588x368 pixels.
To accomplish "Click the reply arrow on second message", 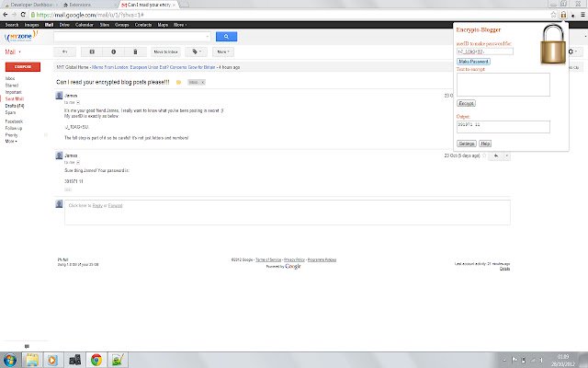I will coord(496,155).
